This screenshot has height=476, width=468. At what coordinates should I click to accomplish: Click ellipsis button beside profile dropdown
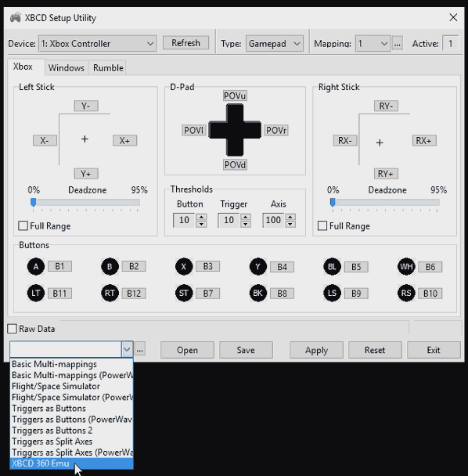tap(139, 349)
